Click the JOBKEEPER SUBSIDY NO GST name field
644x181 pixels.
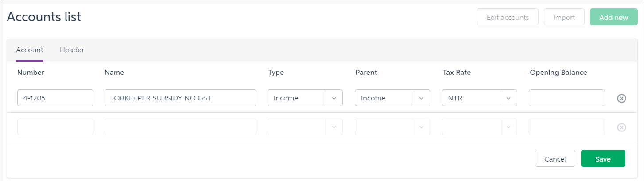(180, 98)
